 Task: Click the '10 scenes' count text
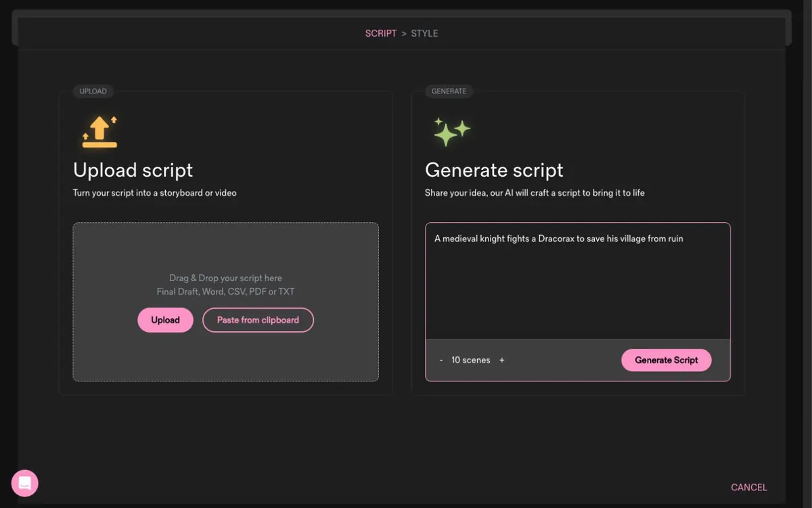pyautogui.click(x=470, y=360)
